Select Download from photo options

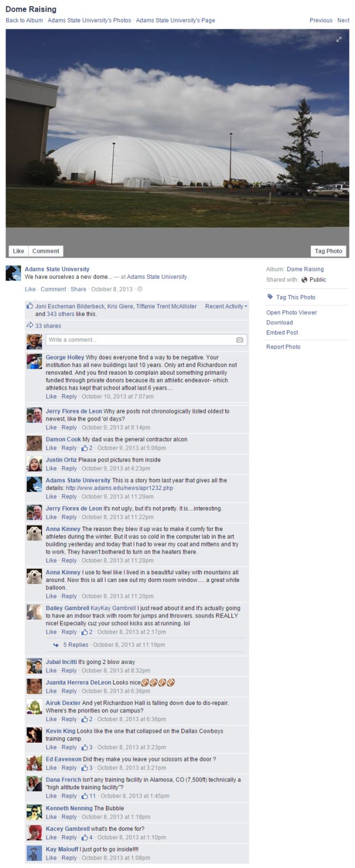[280, 323]
